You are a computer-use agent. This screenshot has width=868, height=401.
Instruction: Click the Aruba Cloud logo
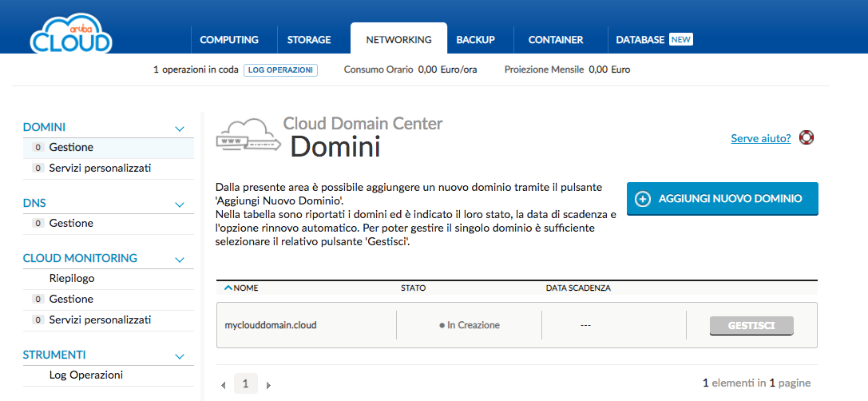71,34
